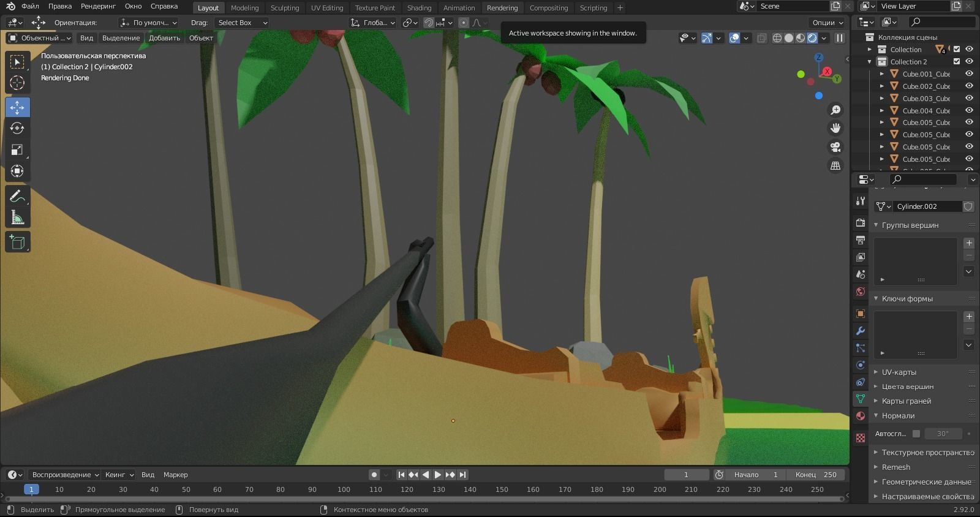Screen dimensions: 980x517
Task: Open the Глоба... transform orientation dropdown
Action: 373,23
